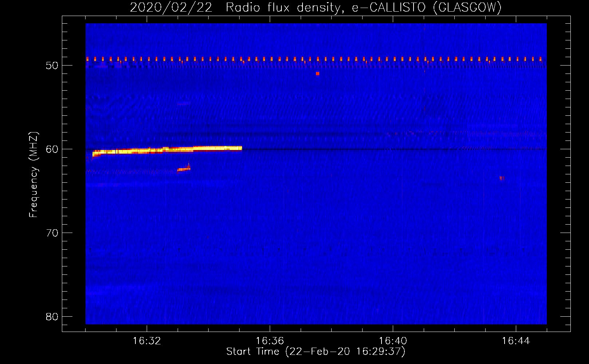
Task: Click the 16:40 time tick label
Action: tap(393, 341)
